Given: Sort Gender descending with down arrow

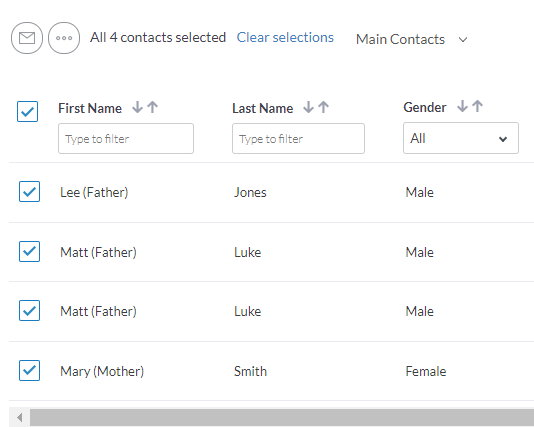Looking at the screenshot, I should (462, 106).
